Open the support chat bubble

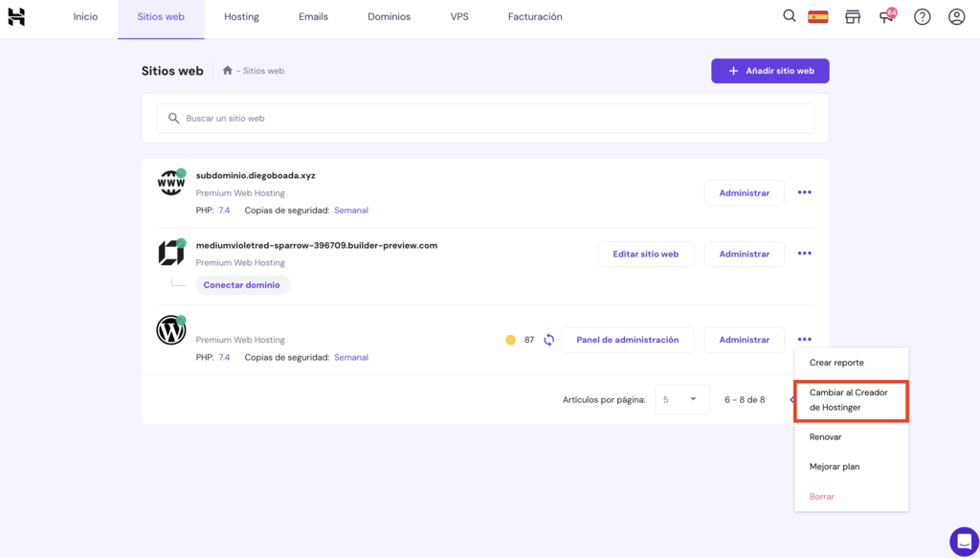tap(964, 541)
